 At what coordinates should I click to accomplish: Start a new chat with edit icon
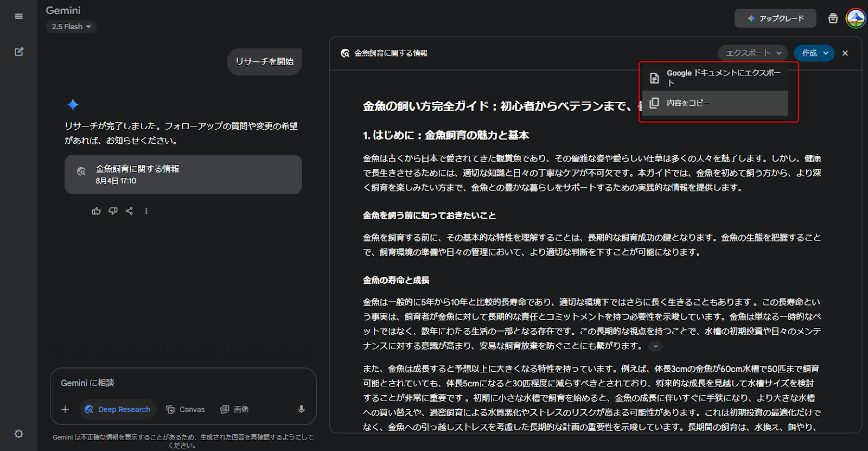[19, 52]
